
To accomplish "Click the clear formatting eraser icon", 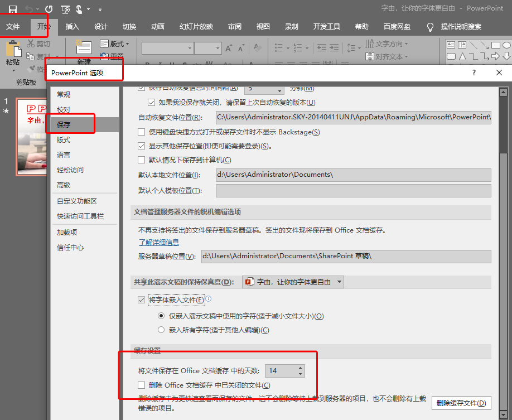I will (258, 48).
